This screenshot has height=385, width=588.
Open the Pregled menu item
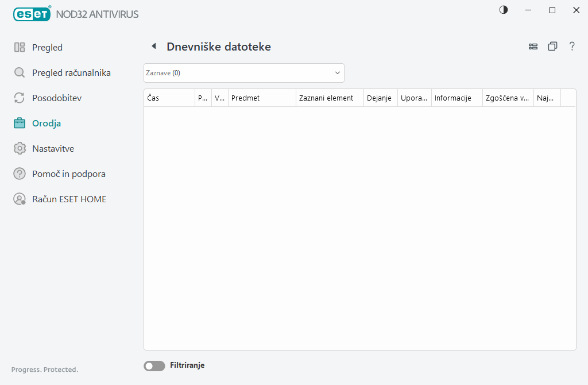click(47, 48)
